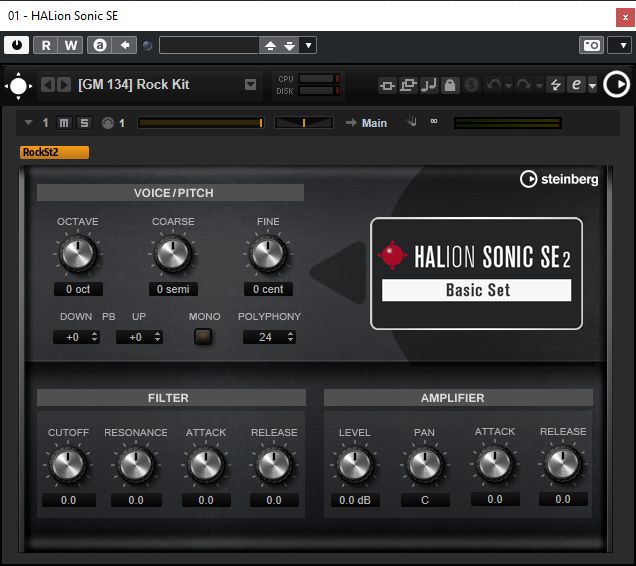Load previous preset with up arrow
Image resolution: width=636 pixels, height=566 pixels.
click(x=270, y=45)
